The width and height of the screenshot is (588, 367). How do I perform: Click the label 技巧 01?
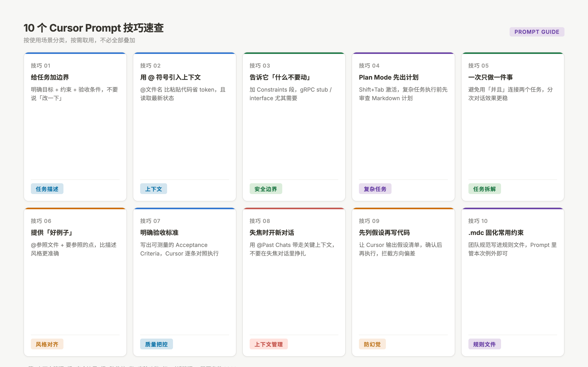click(x=41, y=66)
